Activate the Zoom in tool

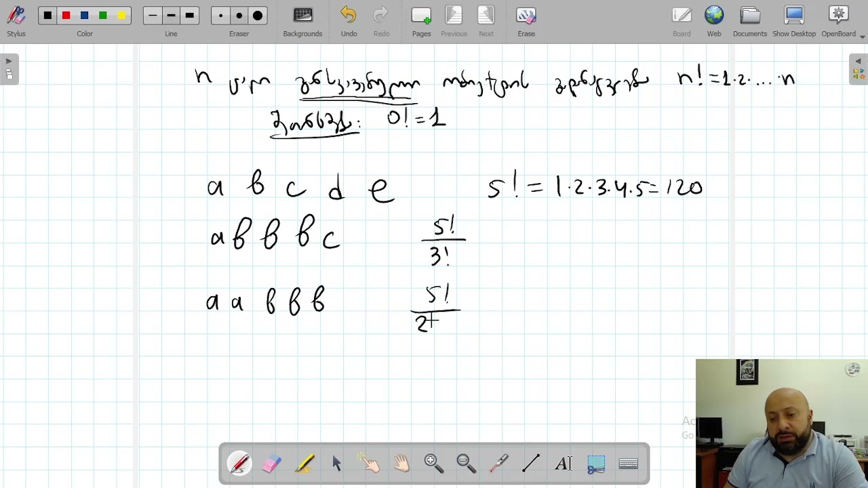[433, 464]
